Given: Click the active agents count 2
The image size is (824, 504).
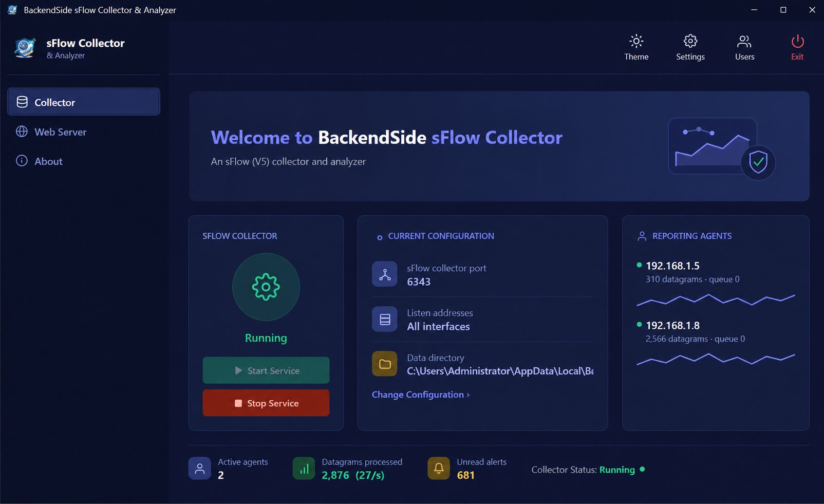Looking at the screenshot, I should (221, 475).
